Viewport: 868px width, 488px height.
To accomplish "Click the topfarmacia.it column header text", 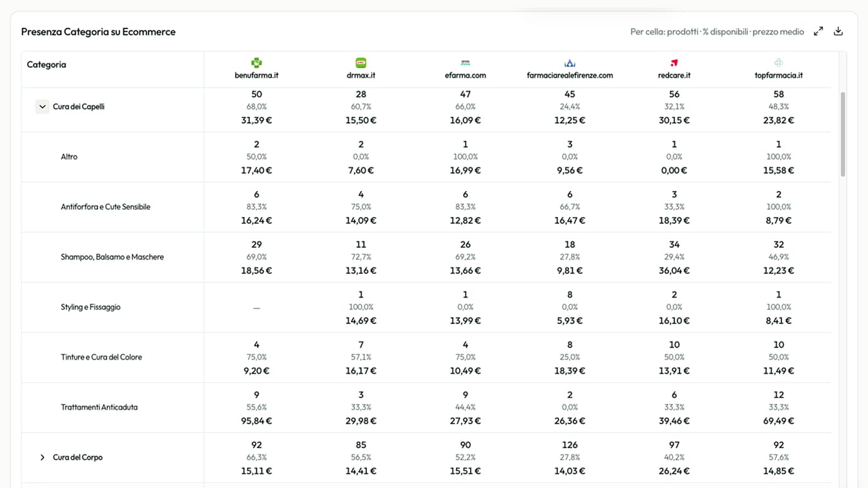I will 778,75.
